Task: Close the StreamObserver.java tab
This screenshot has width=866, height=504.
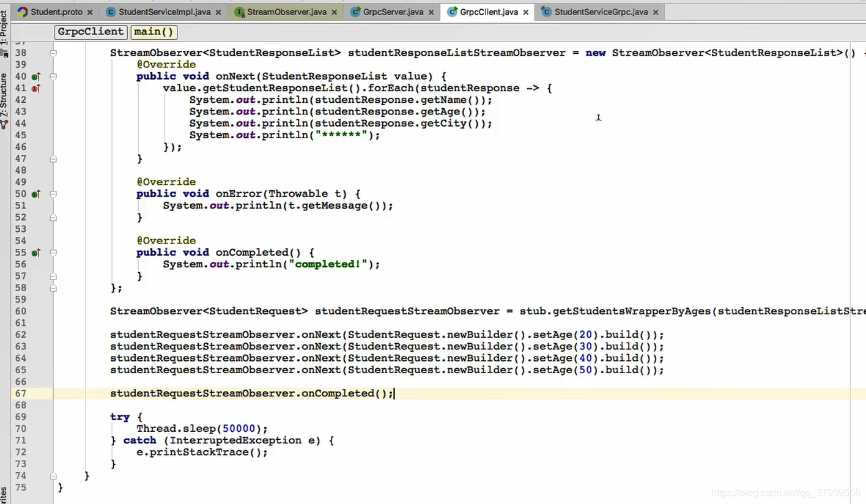Action: pos(333,12)
